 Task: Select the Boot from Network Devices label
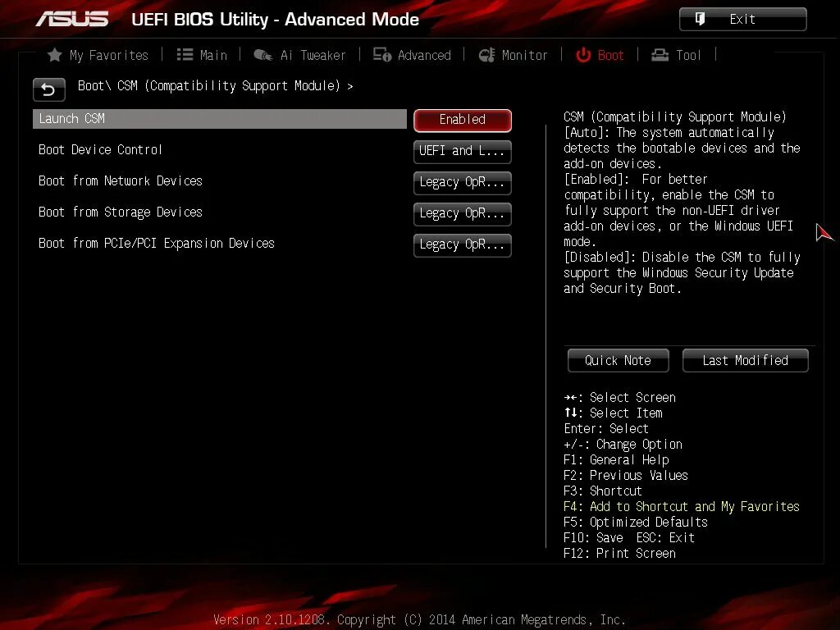click(121, 181)
